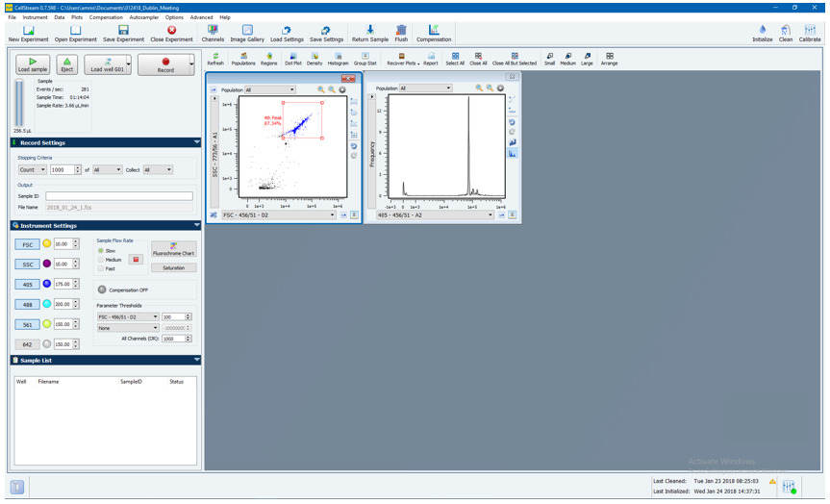Open the Image Gallery
Image resolution: width=830 pixels, height=504 pixels.
point(247,34)
